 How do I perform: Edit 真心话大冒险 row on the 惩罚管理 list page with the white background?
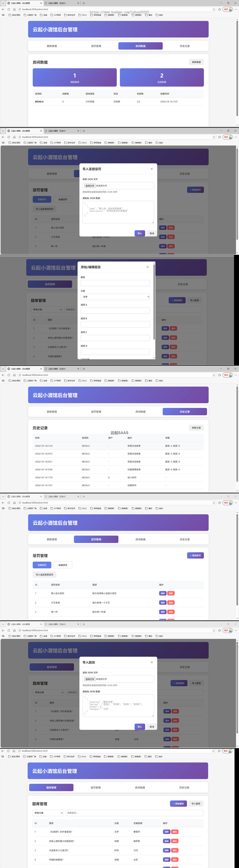point(163,593)
